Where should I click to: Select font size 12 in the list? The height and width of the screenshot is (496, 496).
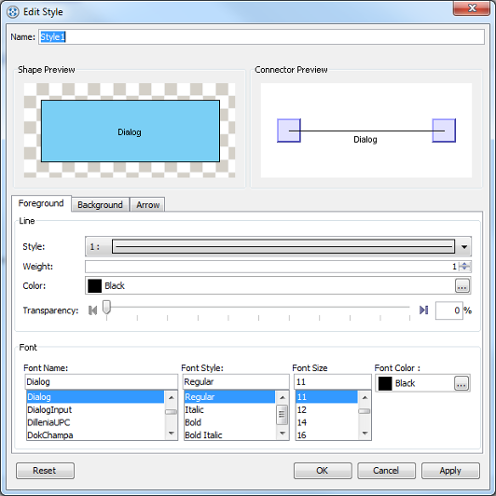pos(327,410)
